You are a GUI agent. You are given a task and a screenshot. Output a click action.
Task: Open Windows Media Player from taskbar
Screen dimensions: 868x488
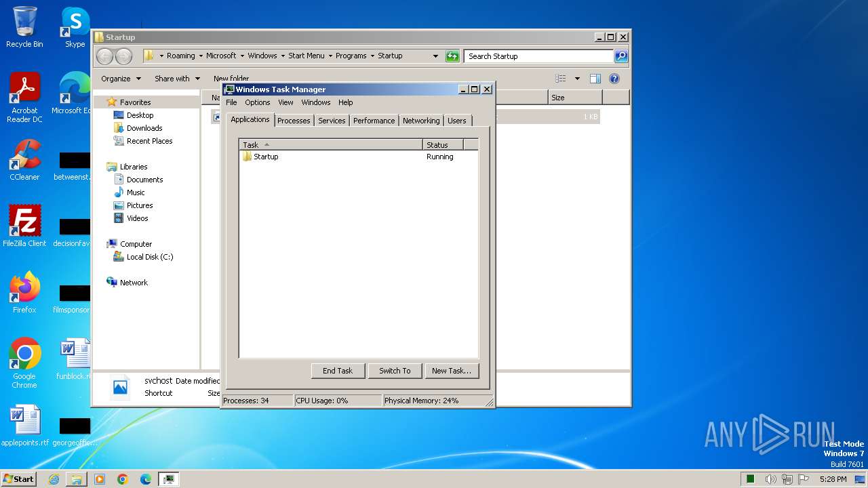(x=100, y=479)
